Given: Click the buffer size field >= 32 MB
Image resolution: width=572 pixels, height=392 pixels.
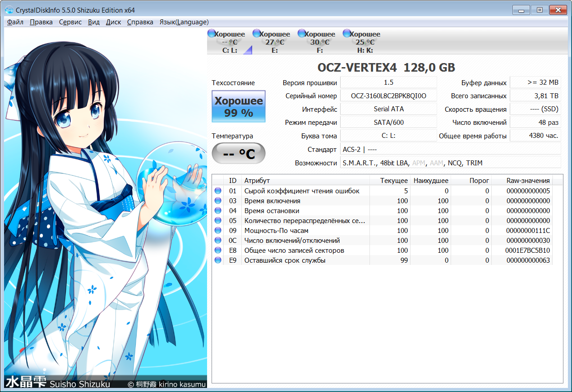Looking at the screenshot, I should click(x=535, y=82).
